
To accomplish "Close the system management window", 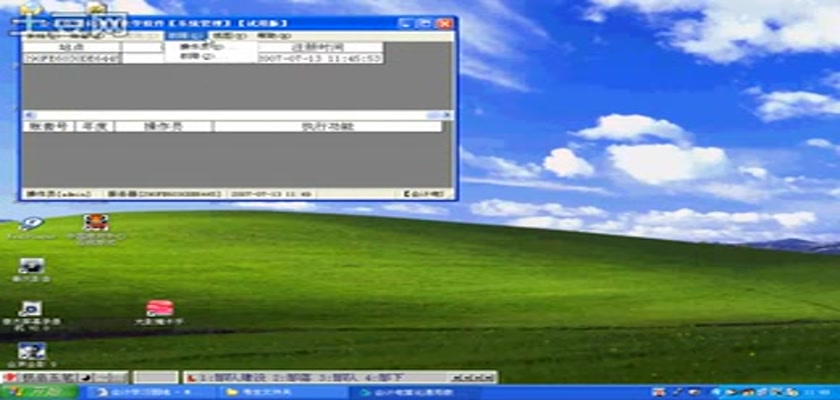I will [443, 23].
